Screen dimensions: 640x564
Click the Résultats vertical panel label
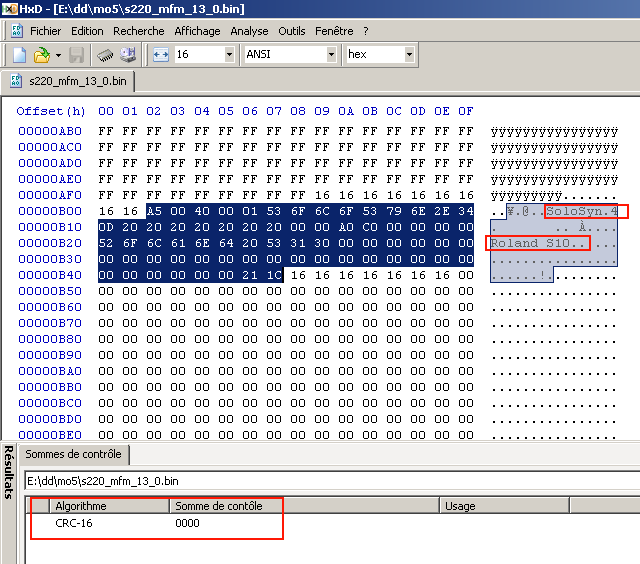9,472
